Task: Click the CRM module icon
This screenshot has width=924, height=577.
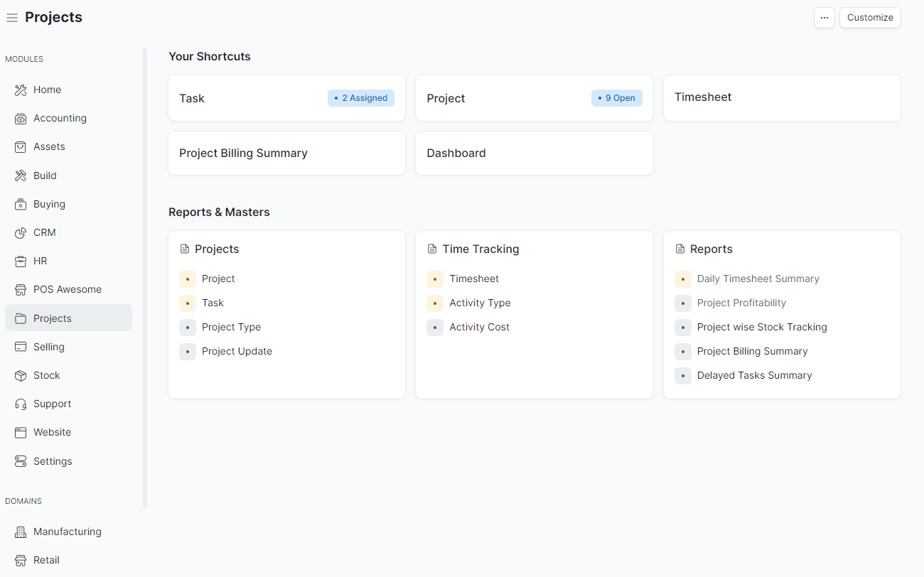Action: click(x=20, y=232)
